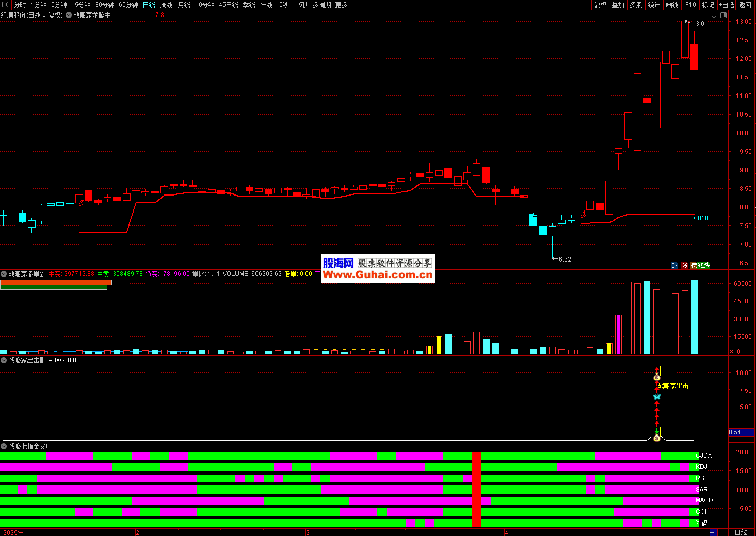Click the 叠加 overlay button
756x536 pixels.
(x=618, y=5)
